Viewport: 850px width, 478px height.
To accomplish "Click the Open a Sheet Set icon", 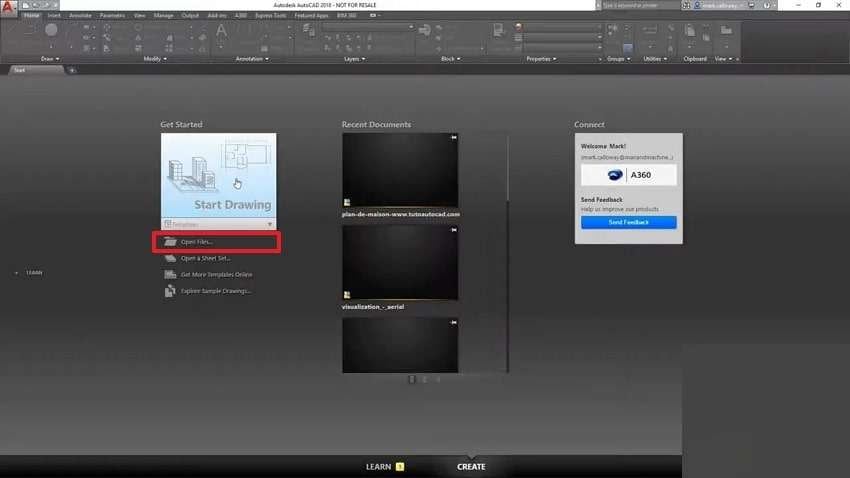I will click(170, 258).
